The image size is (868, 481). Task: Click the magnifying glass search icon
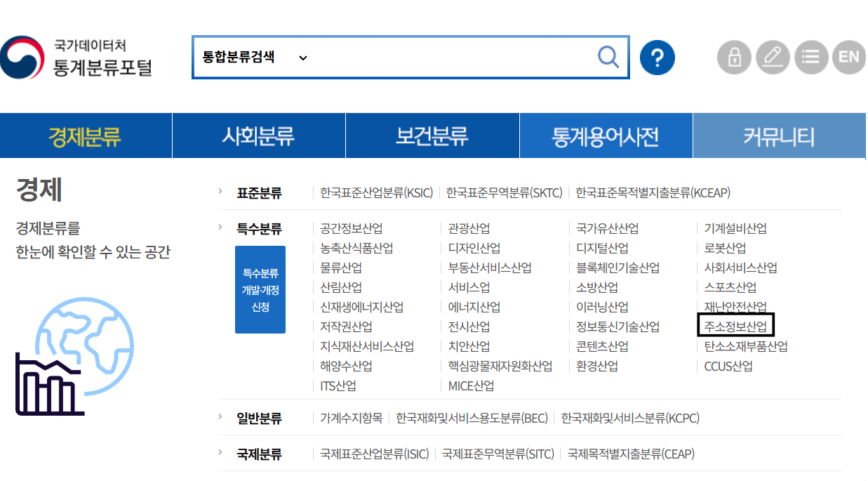[608, 57]
